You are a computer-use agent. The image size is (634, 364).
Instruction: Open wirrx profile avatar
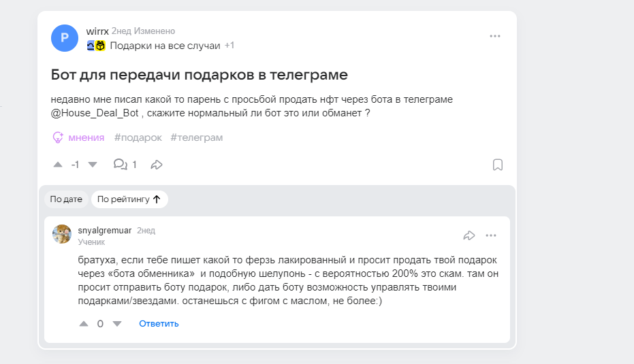click(65, 37)
